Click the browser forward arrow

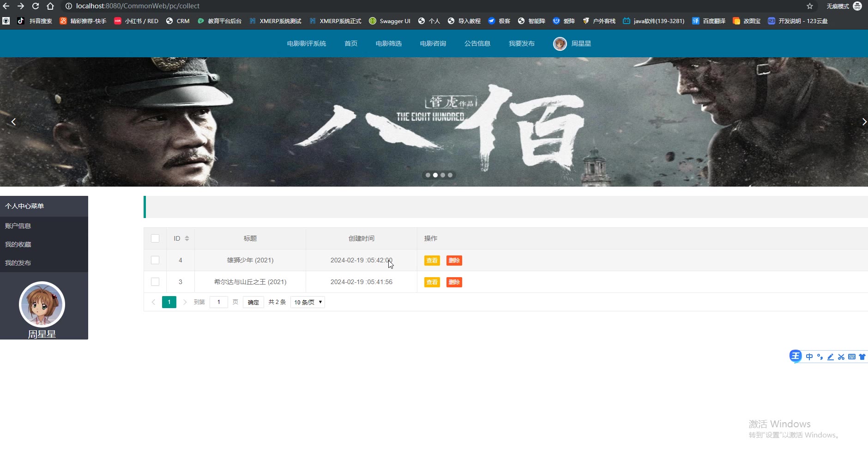pyautogui.click(x=21, y=6)
